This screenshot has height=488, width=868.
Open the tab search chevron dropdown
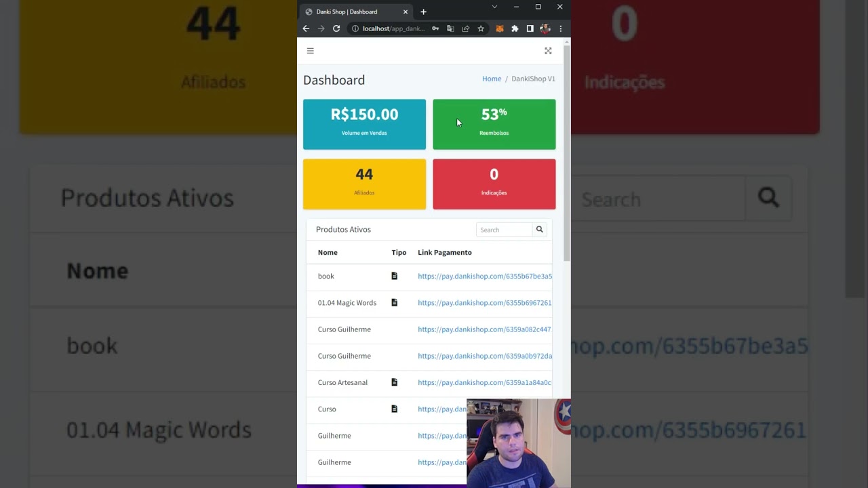click(494, 7)
